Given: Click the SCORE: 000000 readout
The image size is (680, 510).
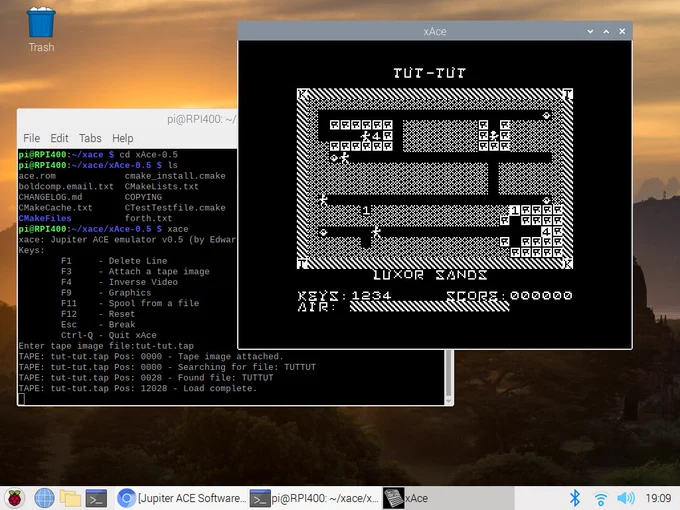Looking at the screenshot, I should 509,296.
